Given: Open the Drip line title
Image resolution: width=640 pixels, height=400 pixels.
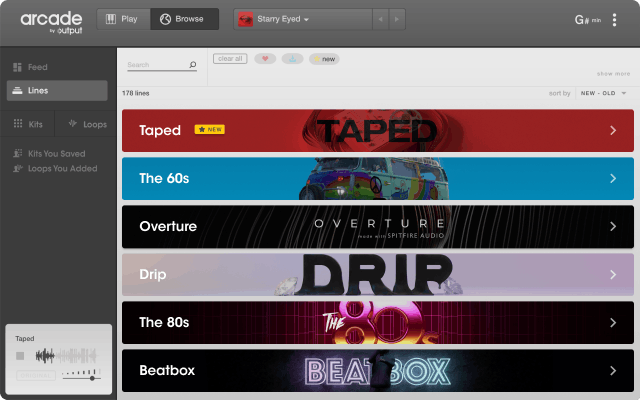Looking at the screenshot, I should (x=153, y=274).
